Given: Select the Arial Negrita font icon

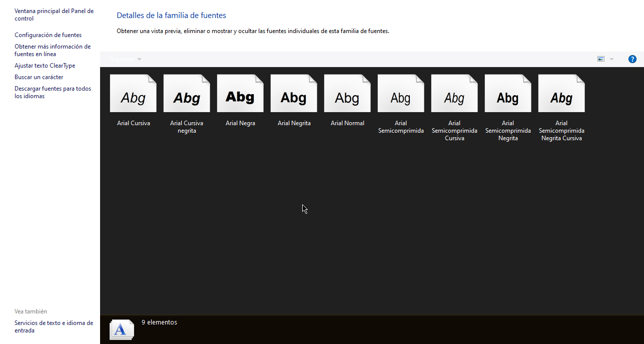Looking at the screenshot, I should click(294, 94).
